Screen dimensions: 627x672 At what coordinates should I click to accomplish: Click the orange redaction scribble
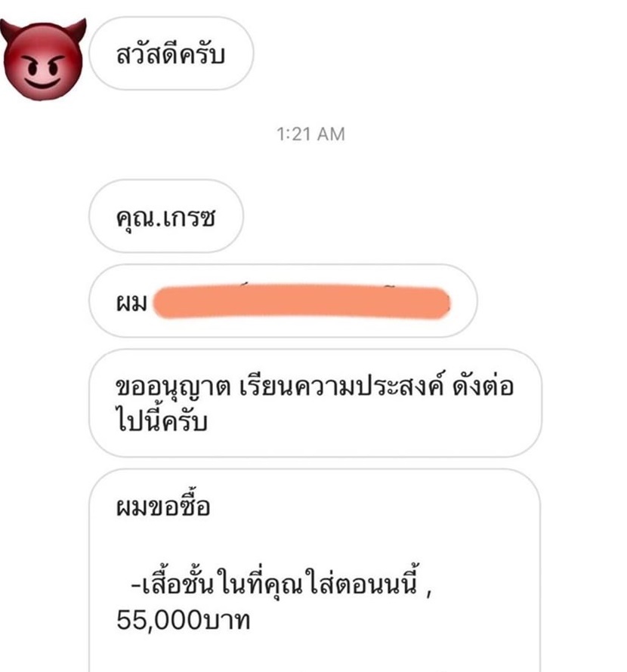(x=301, y=303)
